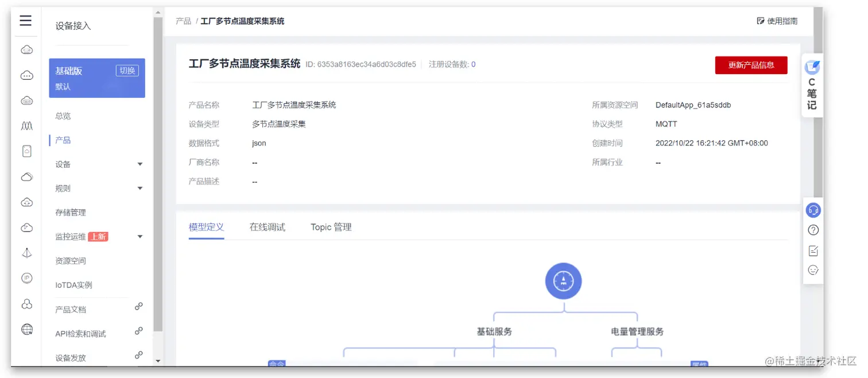Image resolution: width=868 pixels, height=378 pixels.
Task: Click the json data format value
Action: coord(259,143)
